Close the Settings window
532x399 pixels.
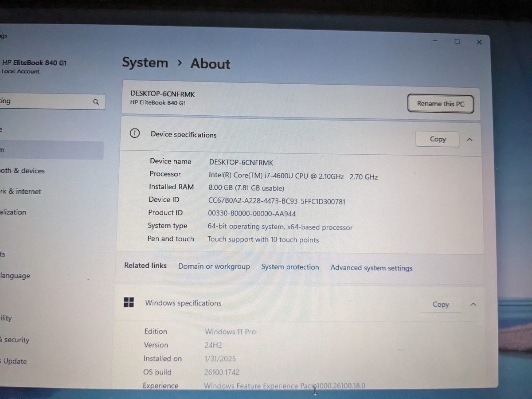tap(479, 42)
